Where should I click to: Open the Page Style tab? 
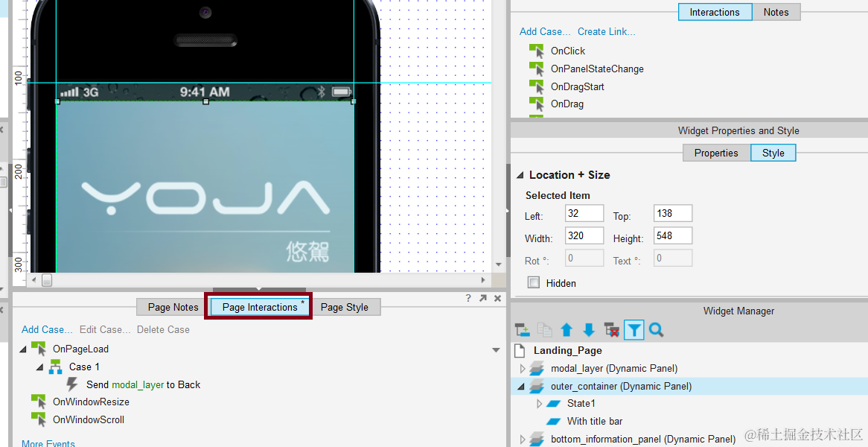coord(345,307)
